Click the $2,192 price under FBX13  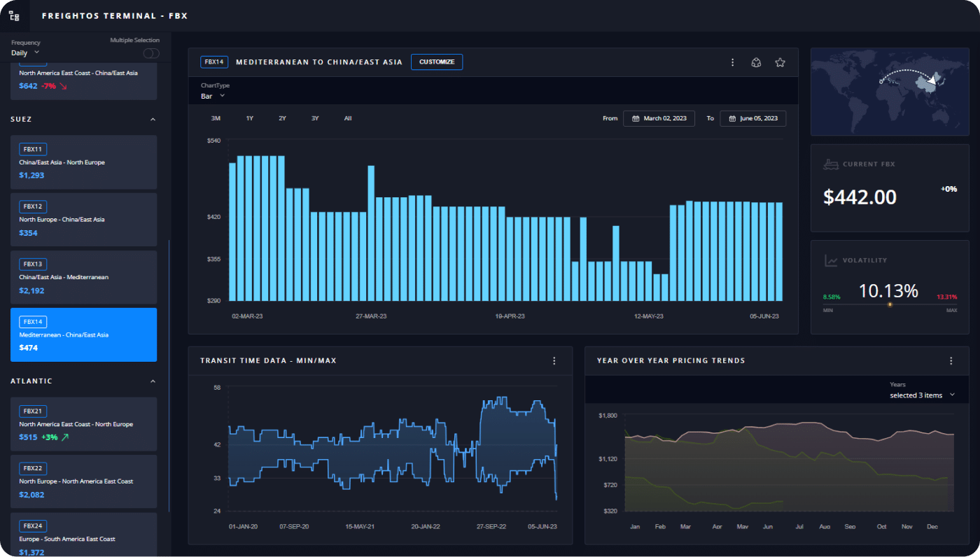click(31, 290)
